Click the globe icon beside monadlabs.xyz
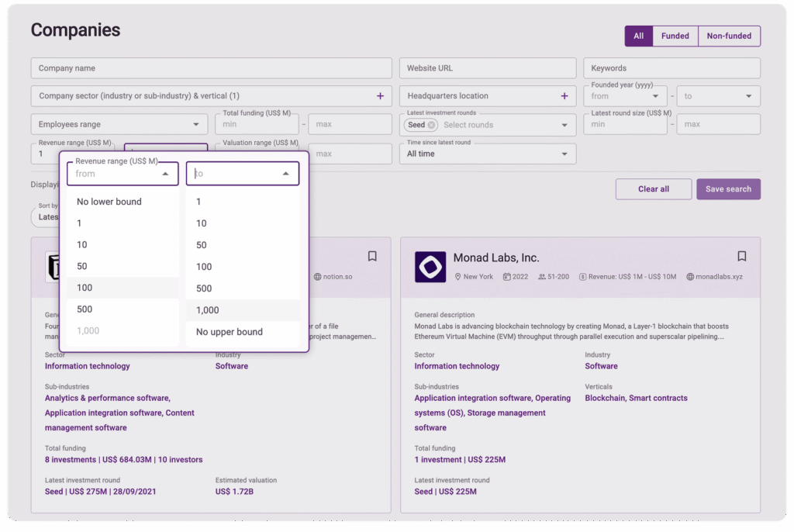Screen dimensions: 794x532 coord(690,277)
